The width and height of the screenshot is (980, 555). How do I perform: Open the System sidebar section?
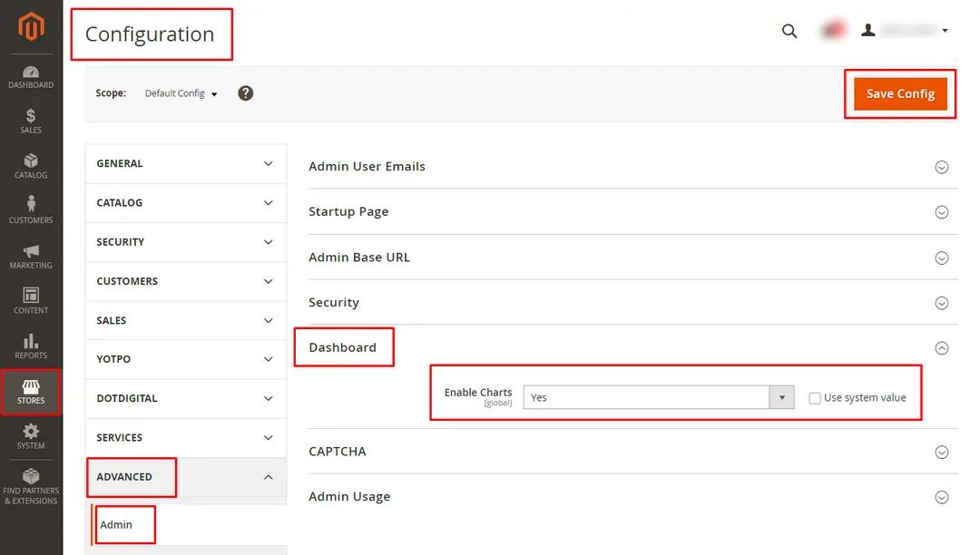click(x=31, y=438)
